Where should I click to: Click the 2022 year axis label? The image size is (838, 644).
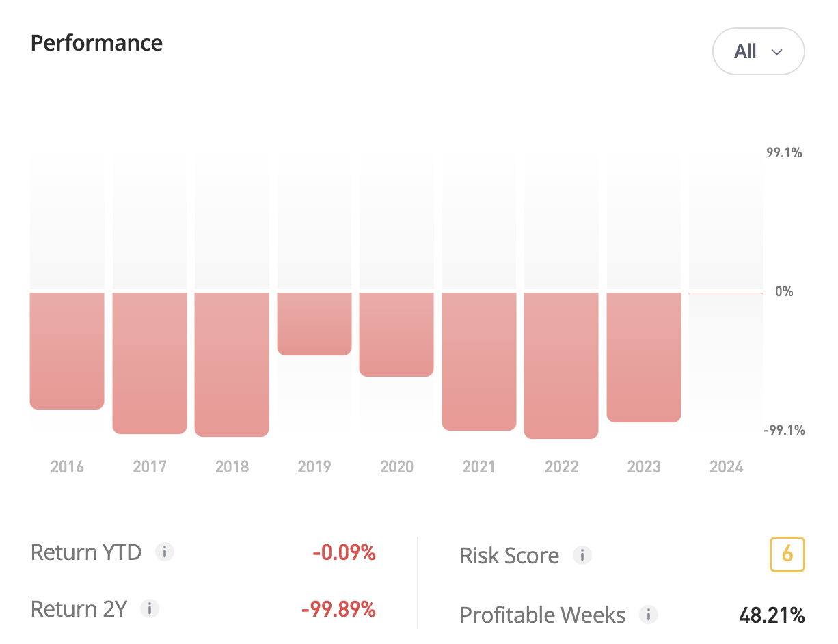pyautogui.click(x=561, y=467)
